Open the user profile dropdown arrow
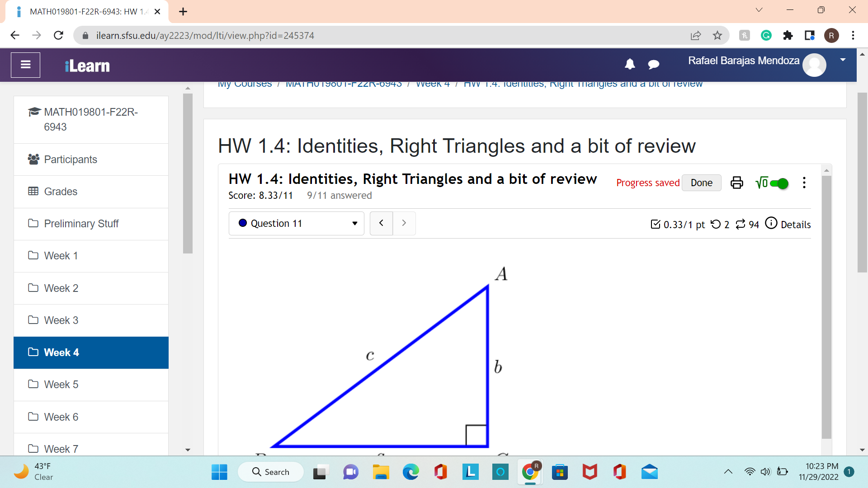 tap(843, 59)
